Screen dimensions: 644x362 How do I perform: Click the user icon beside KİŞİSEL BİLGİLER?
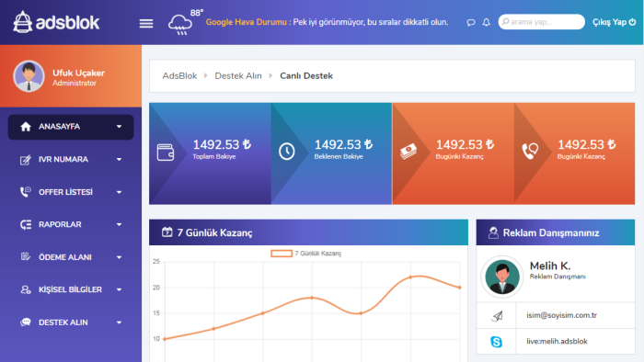click(x=26, y=289)
